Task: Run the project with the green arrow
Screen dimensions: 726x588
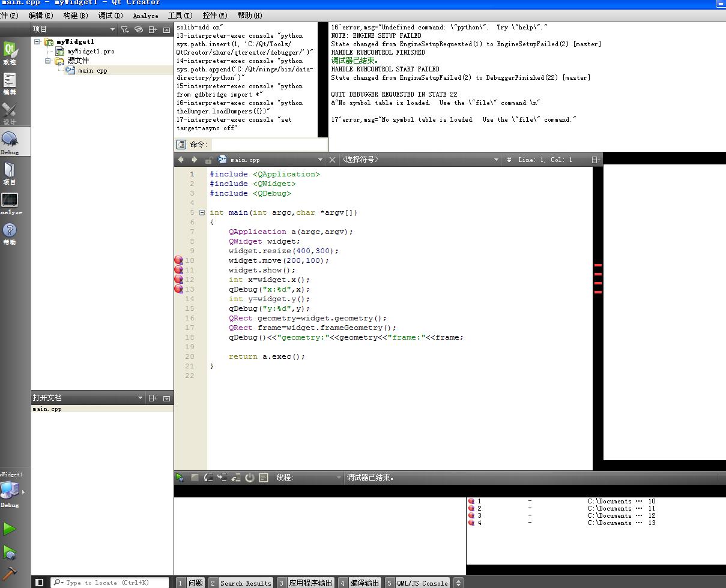Action: point(9,529)
